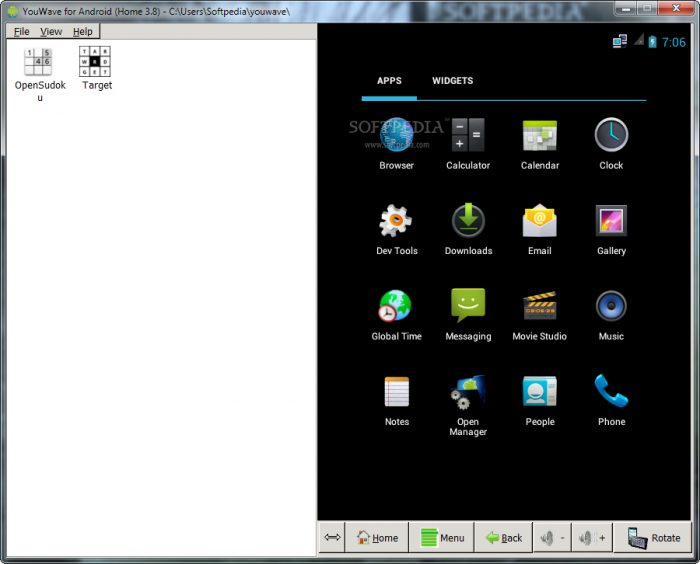Open the Messaging app
This screenshot has width=700, height=564.
(x=468, y=305)
